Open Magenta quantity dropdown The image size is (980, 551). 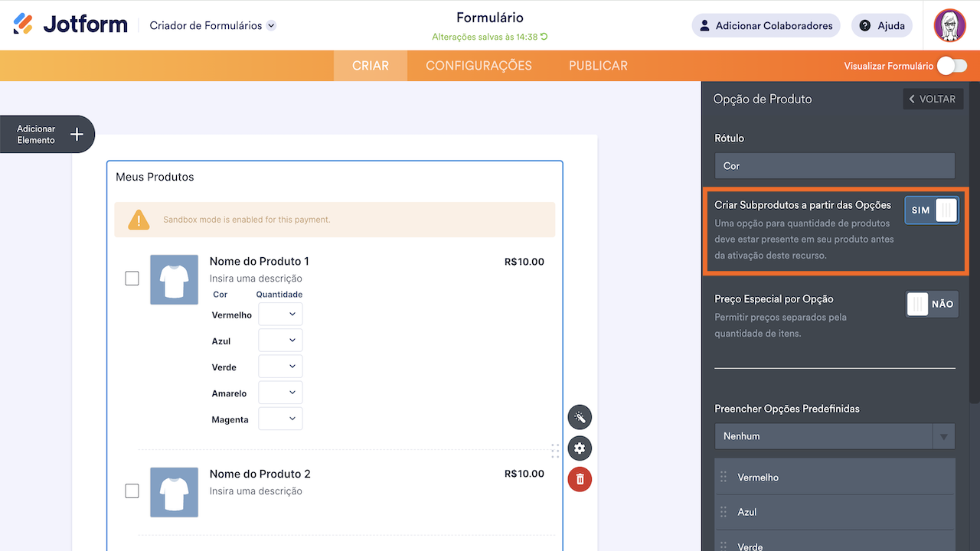280,419
